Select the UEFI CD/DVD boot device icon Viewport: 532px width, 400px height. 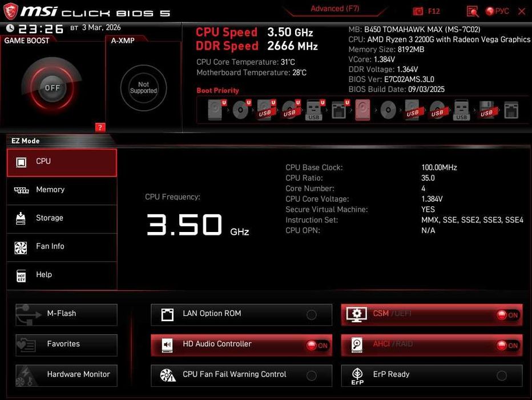point(241,110)
